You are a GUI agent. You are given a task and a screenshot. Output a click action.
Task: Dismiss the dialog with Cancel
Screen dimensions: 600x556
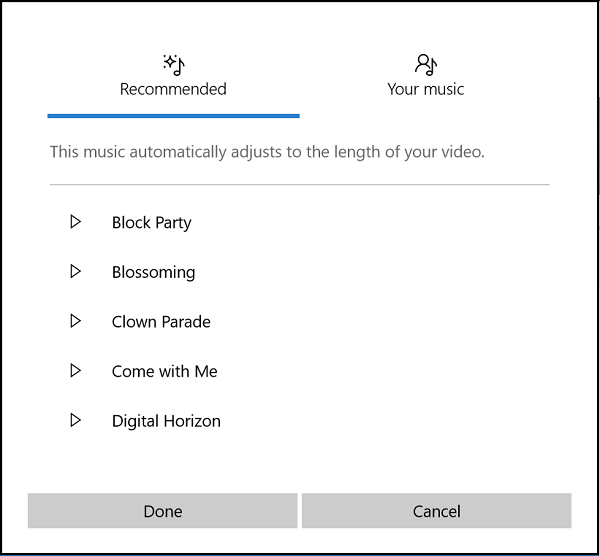coord(436,511)
